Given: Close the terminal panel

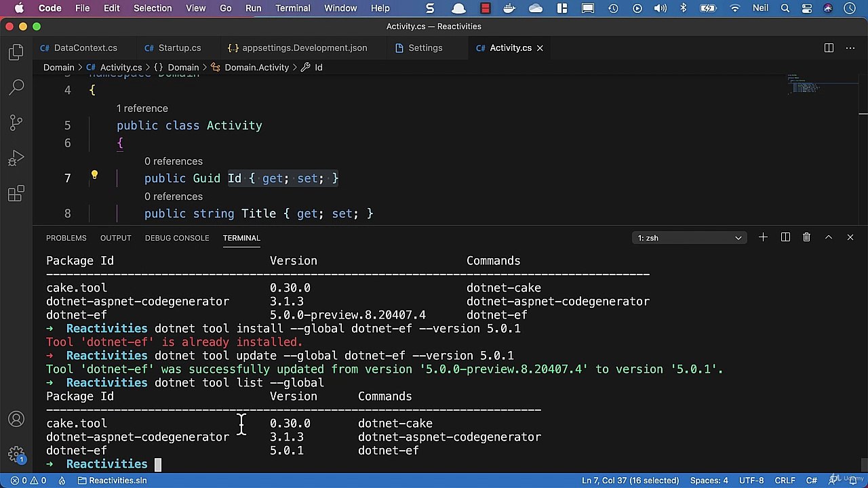Looking at the screenshot, I should (x=850, y=237).
